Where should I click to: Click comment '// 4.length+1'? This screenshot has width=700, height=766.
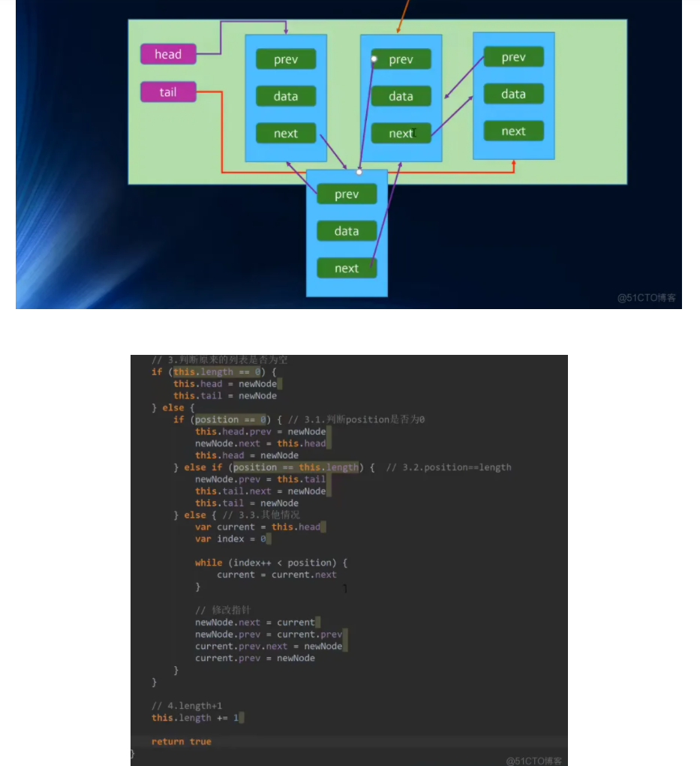coord(187,706)
